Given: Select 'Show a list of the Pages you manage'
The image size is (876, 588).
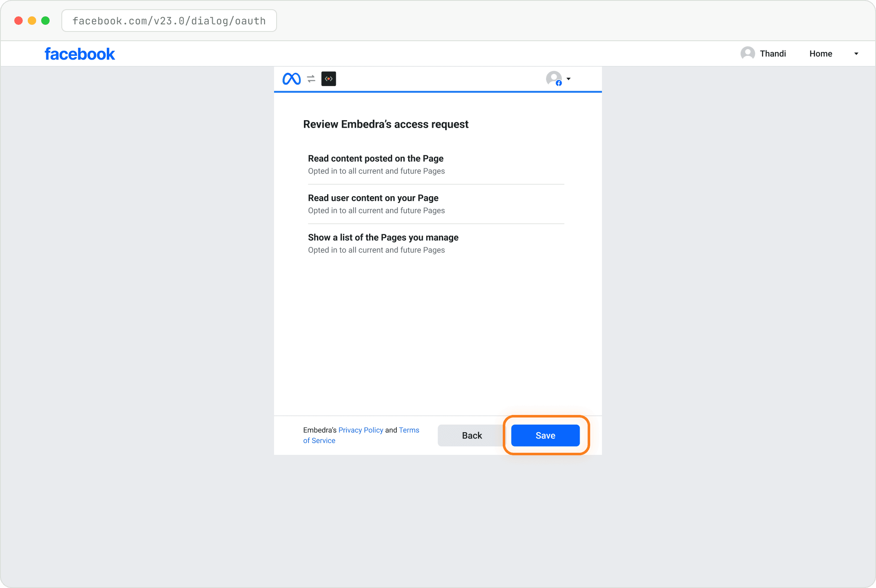Looking at the screenshot, I should pos(436,244).
